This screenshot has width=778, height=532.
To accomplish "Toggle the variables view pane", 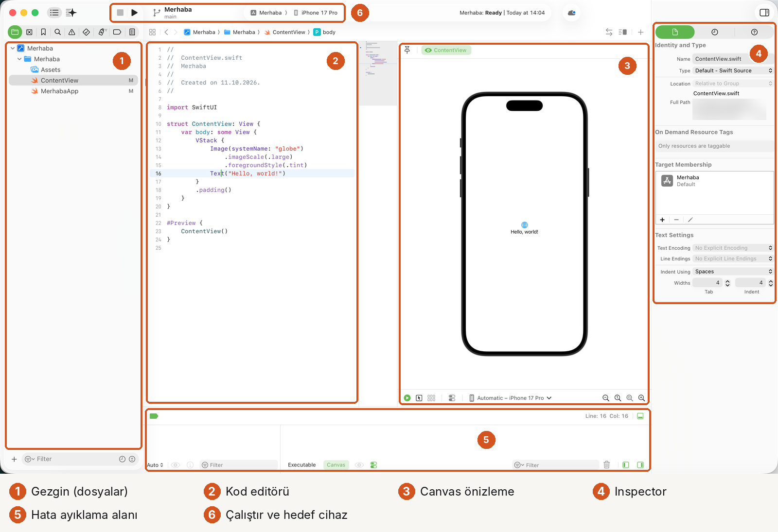I will tap(626, 465).
